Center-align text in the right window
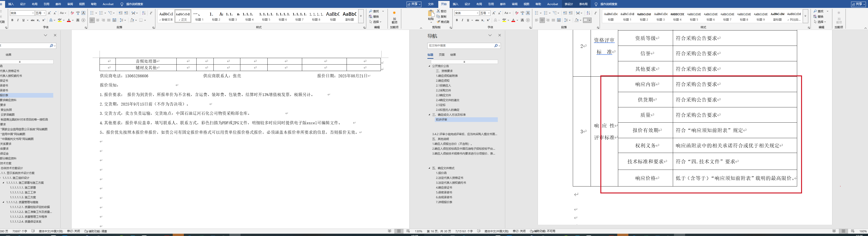Screen dimensions: 868x236 pyautogui.click(x=542, y=20)
